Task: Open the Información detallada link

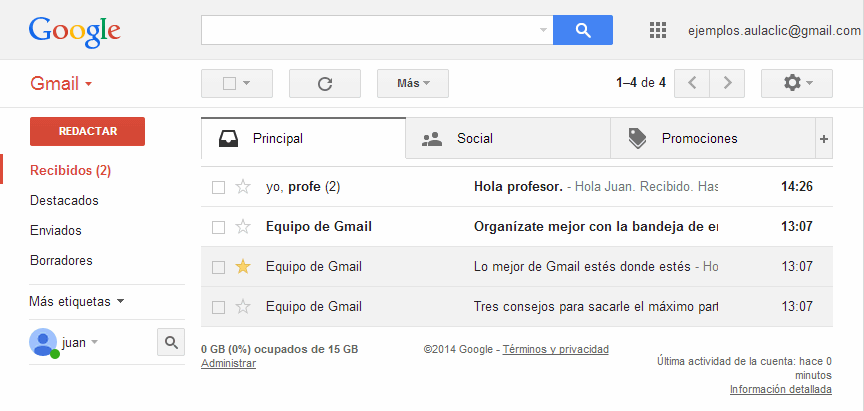Action: pyautogui.click(x=780, y=390)
